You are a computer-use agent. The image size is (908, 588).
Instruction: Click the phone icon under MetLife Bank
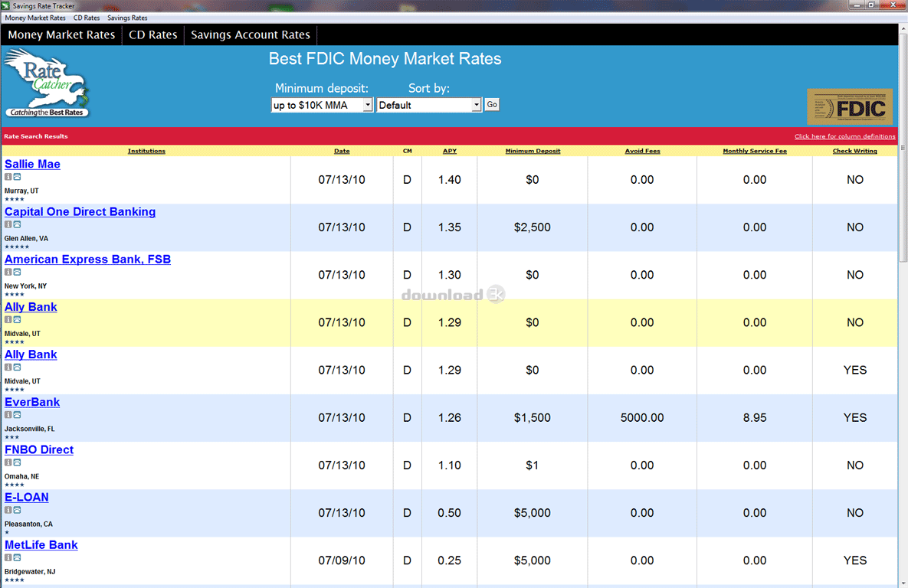18,557
